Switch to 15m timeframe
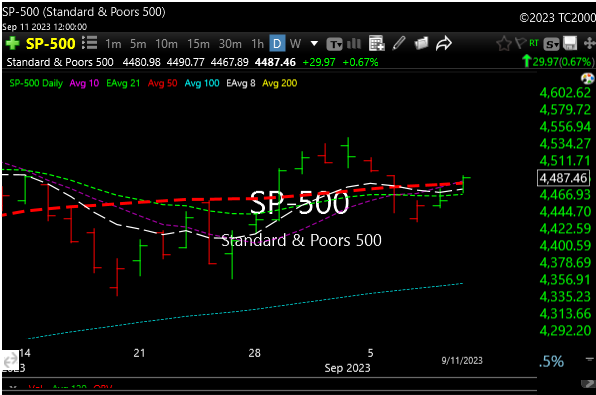This screenshot has width=596, height=395. tap(198, 44)
